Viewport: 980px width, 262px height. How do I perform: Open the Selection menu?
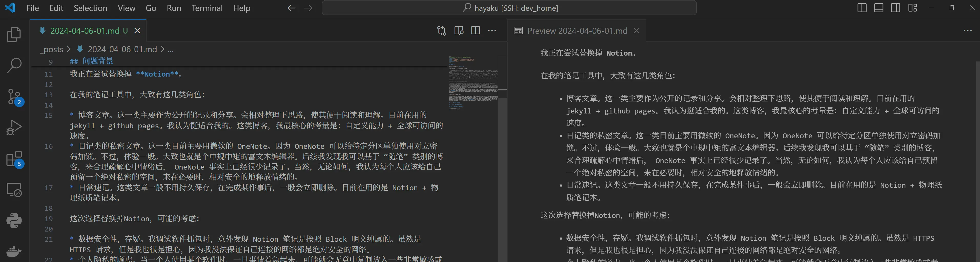tap(90, 8)
